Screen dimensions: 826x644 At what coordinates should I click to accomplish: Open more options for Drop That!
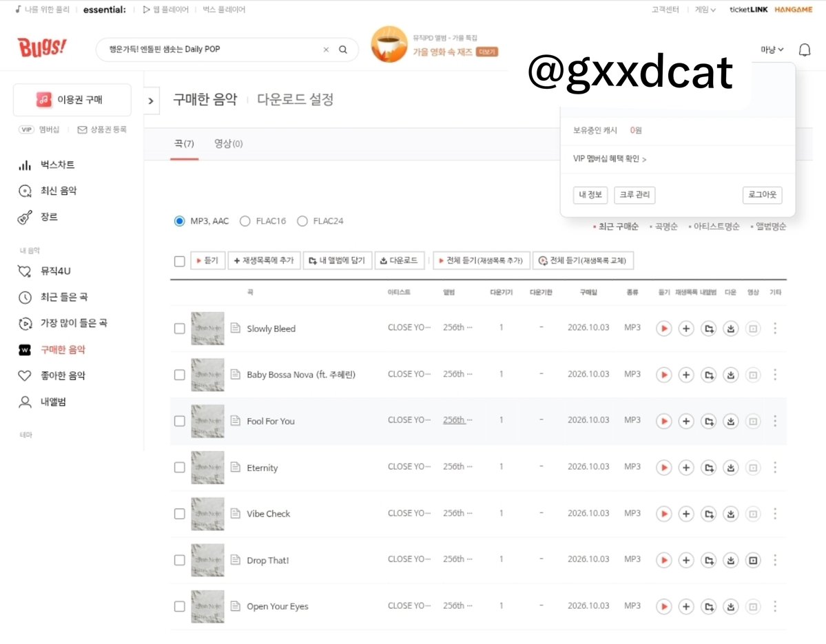775,560
